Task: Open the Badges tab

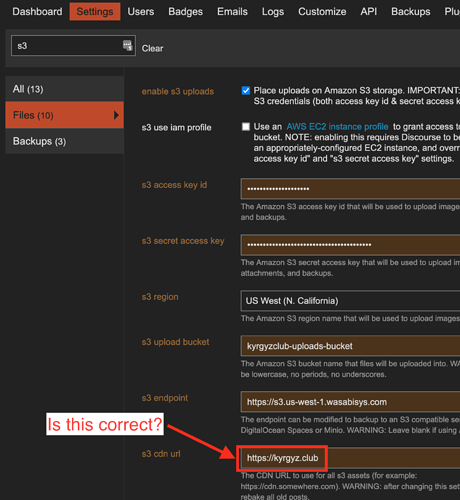Action: point(185,12)
